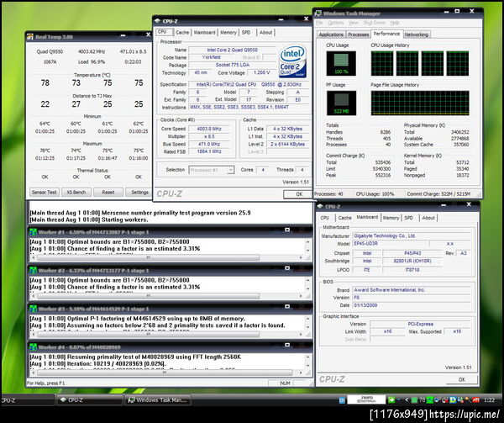Click the Worker #4 window icon
This screenshot has width=504, height=423.
pyautogui.click(x=33, y=347)
